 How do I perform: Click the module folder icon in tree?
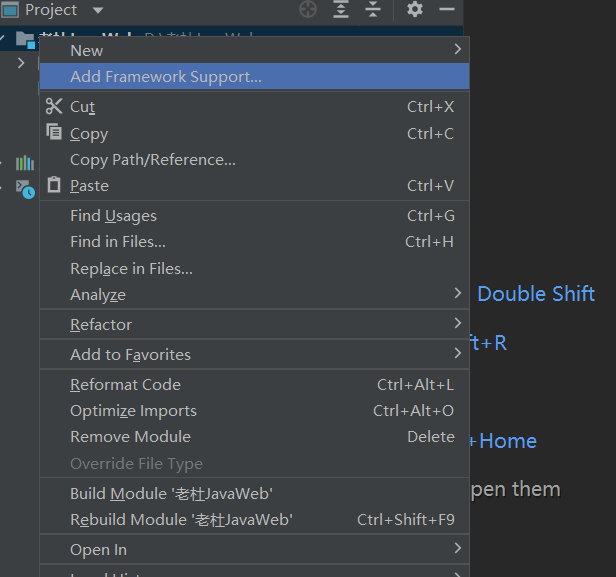(x=25, y=39)
